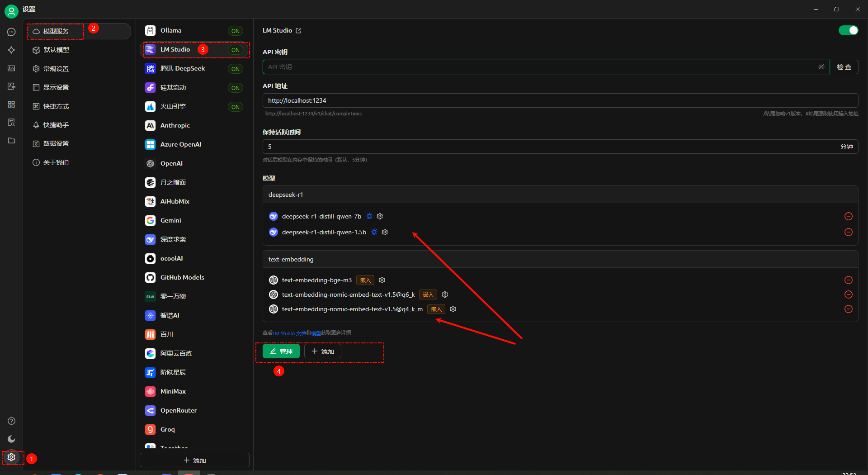This screenshot has height=475, width=868.
Task: Select 数据设置 settings menu
Action: tap(79, 143)
